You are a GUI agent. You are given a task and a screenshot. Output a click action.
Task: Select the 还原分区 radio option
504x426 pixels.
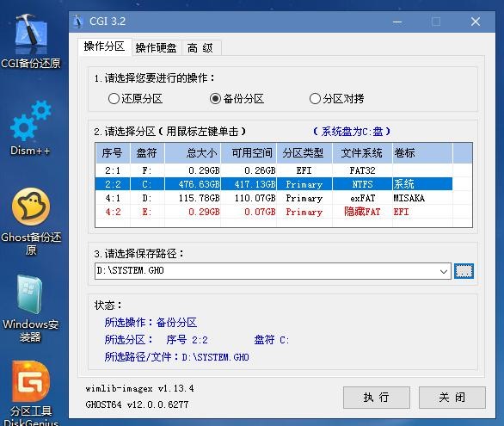point(135,99)
